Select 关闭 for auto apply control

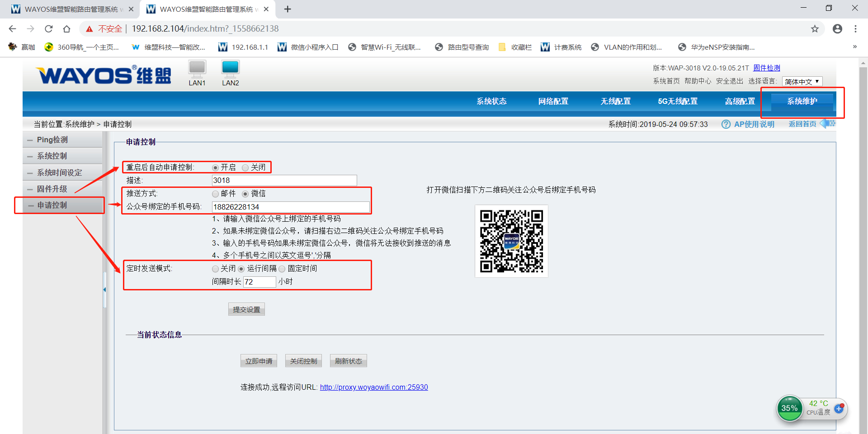tap(245, 168)
